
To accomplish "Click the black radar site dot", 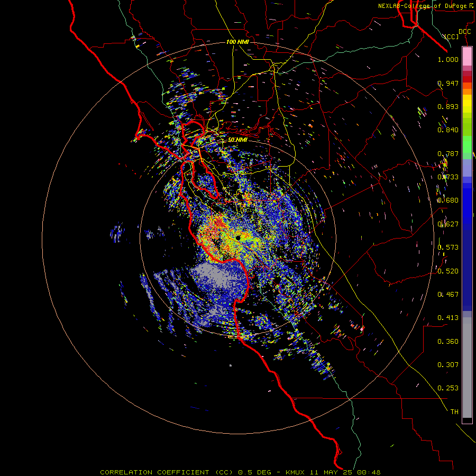I will click(238, 237).
